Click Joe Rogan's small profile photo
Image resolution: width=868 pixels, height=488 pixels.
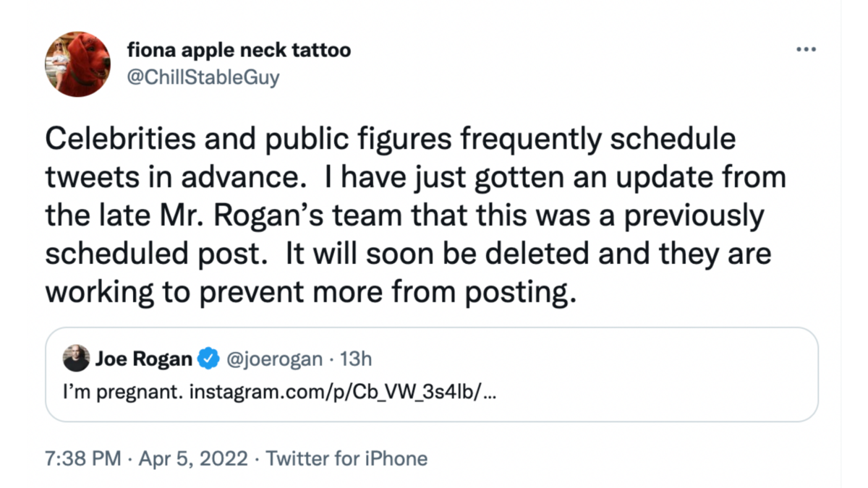(x=77, y=358)
